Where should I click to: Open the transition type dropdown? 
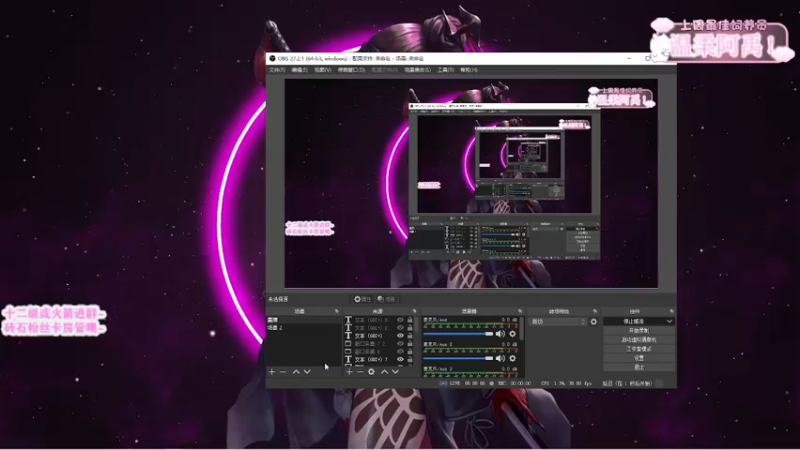coord(558,322)
